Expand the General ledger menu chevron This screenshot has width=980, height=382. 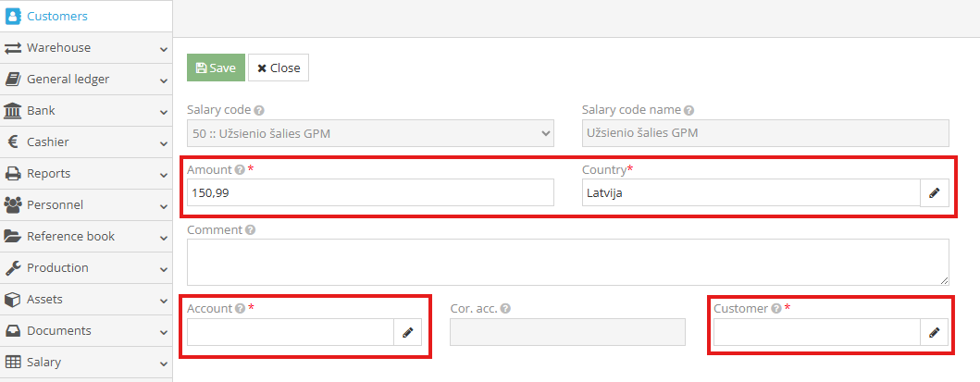163,81
